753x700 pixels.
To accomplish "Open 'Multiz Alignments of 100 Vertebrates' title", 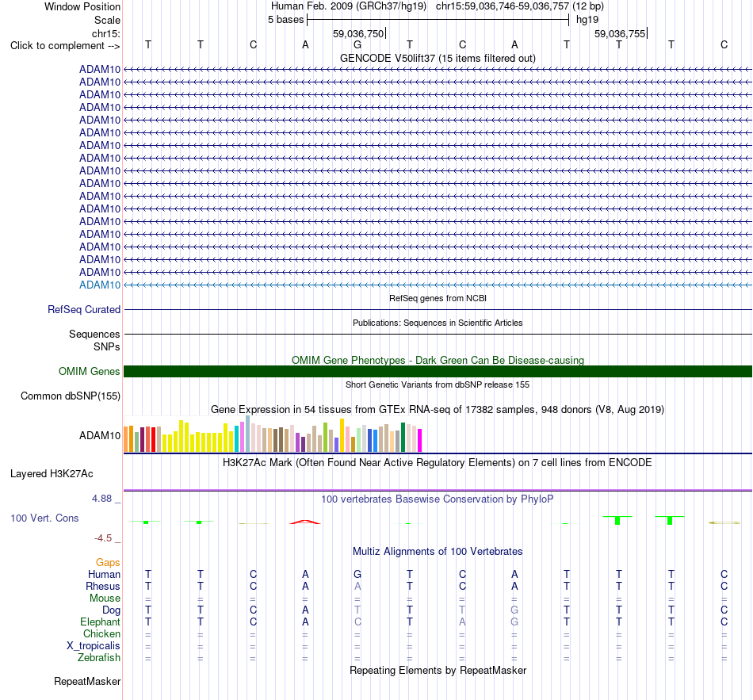I will [438, 552].
